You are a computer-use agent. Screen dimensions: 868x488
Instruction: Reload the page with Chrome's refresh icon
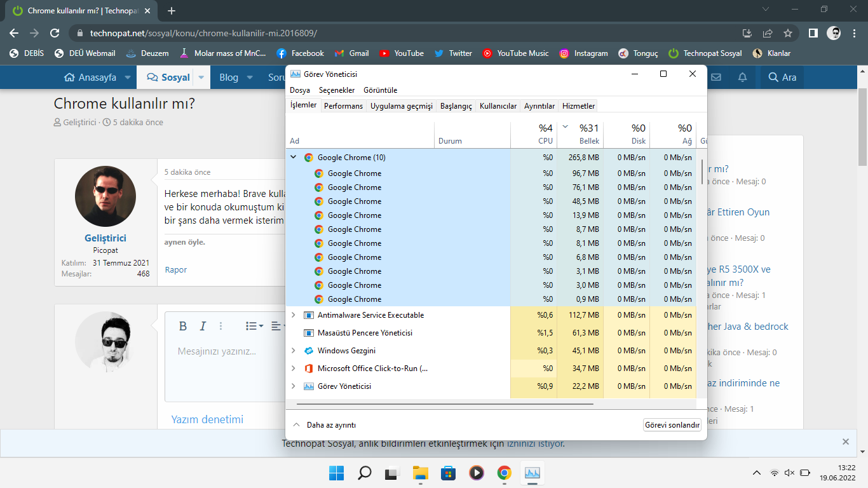pyautogui.click(x=55, y=33)
